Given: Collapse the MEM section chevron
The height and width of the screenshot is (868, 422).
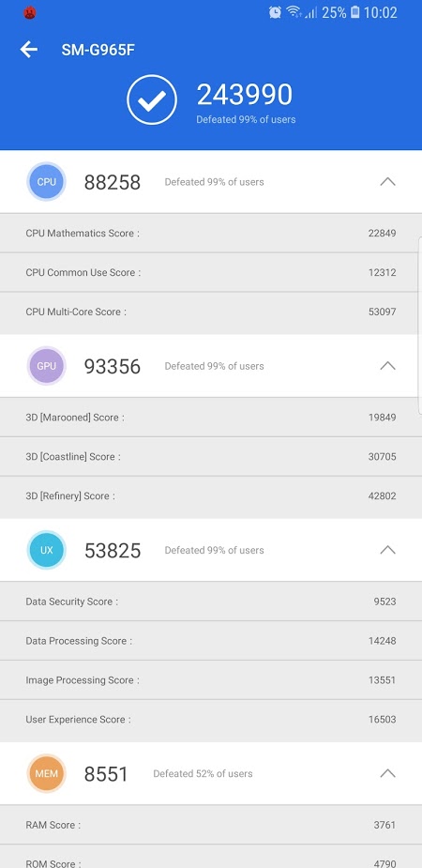Looking at the screenshot, I should [387, 773].
